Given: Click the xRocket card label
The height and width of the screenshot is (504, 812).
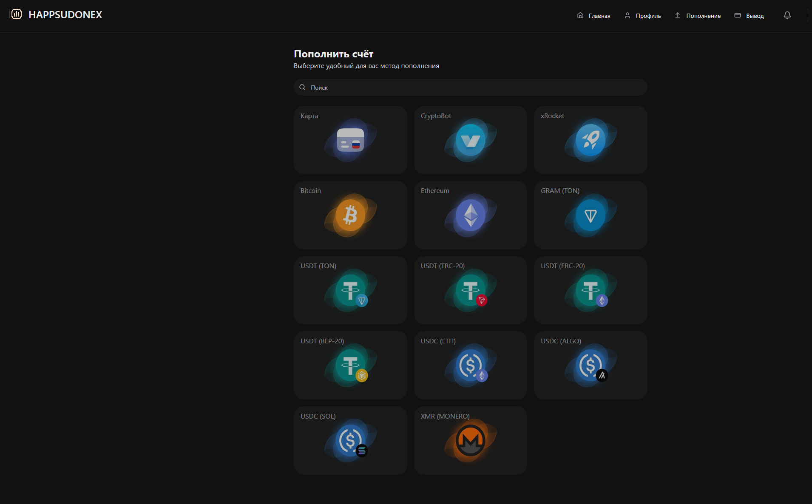Looking at the screenshot, I should click(552, 116).
